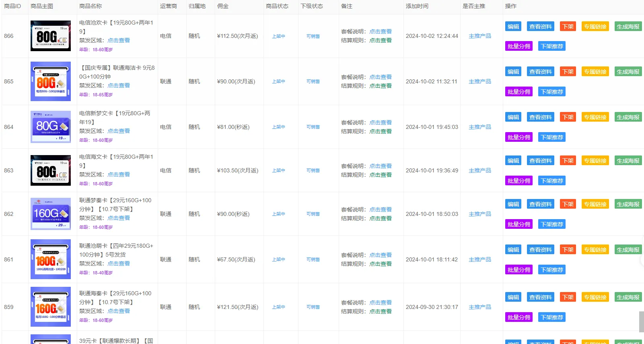Click 禁发区域 点击查看 link for product 862

click(x=119, y=218)
